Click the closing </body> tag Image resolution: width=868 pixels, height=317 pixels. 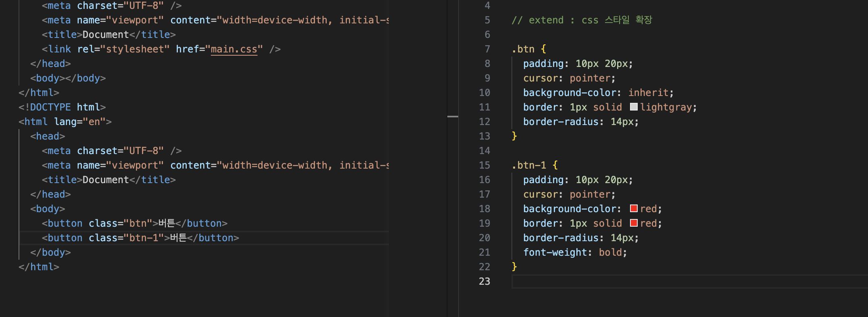pyautogui.click(x=50, y=252)
